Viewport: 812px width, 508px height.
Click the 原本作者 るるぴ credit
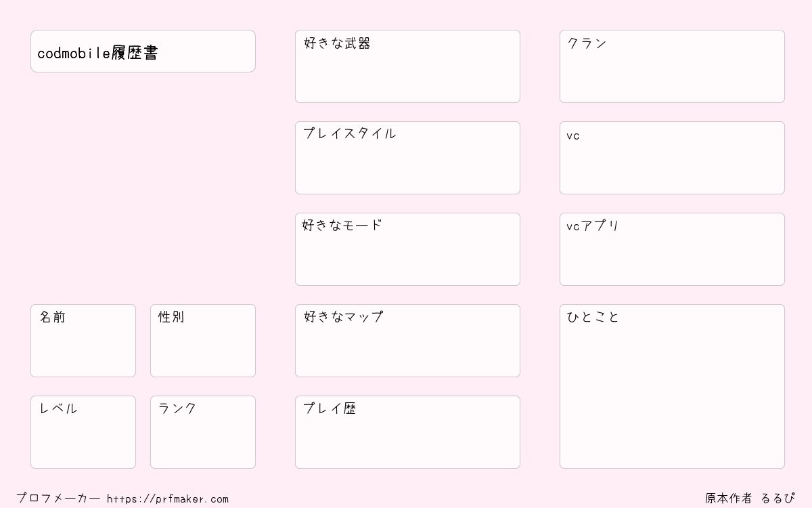(750, 499)
